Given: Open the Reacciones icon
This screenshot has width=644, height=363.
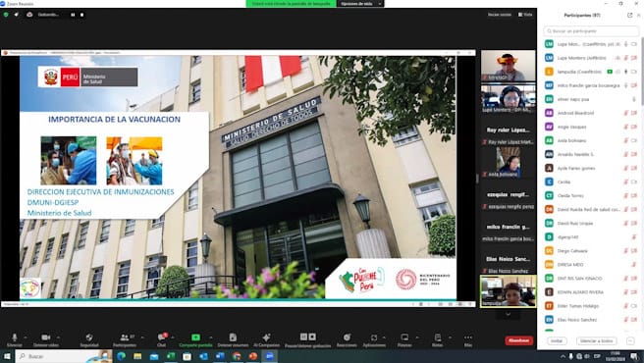Looking at the screenshot, I should point(347,337).
